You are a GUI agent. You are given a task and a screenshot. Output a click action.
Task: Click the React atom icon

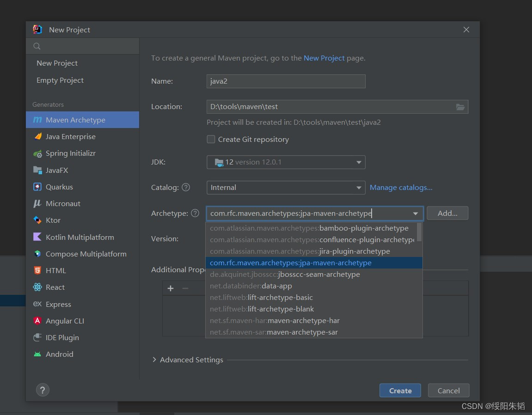click(37, 287)
